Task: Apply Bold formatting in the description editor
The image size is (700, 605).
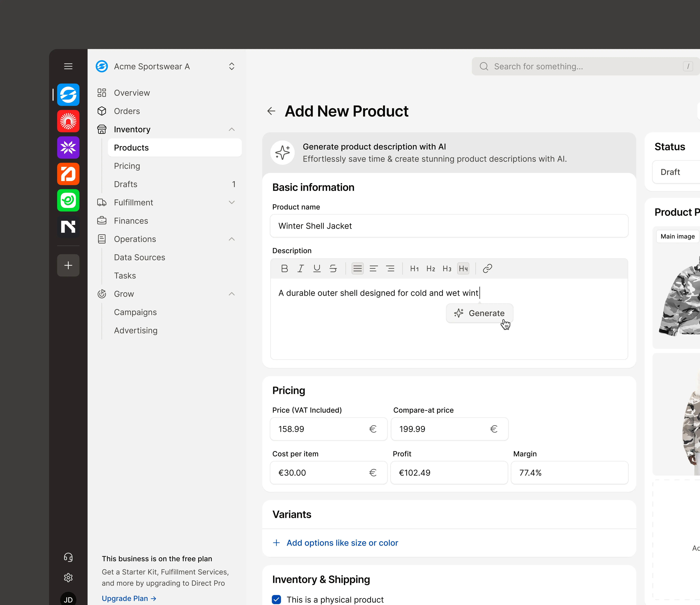Action: [x=284, y=268]
